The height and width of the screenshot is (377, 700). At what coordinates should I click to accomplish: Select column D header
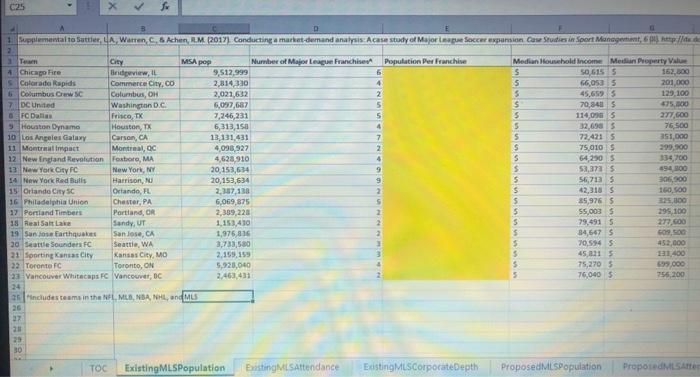316,28
